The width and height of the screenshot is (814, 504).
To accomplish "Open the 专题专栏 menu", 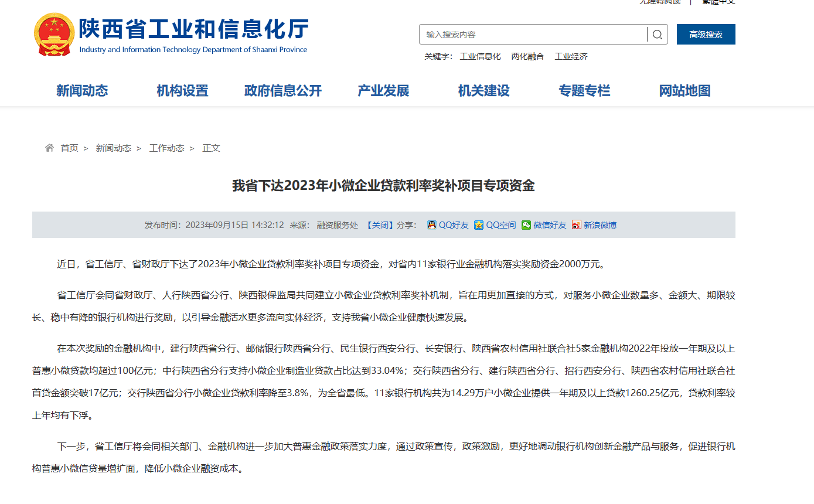I will (584, 91).
